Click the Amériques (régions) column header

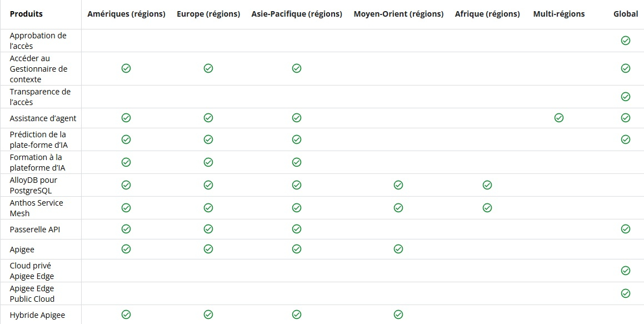pos(126,14)
